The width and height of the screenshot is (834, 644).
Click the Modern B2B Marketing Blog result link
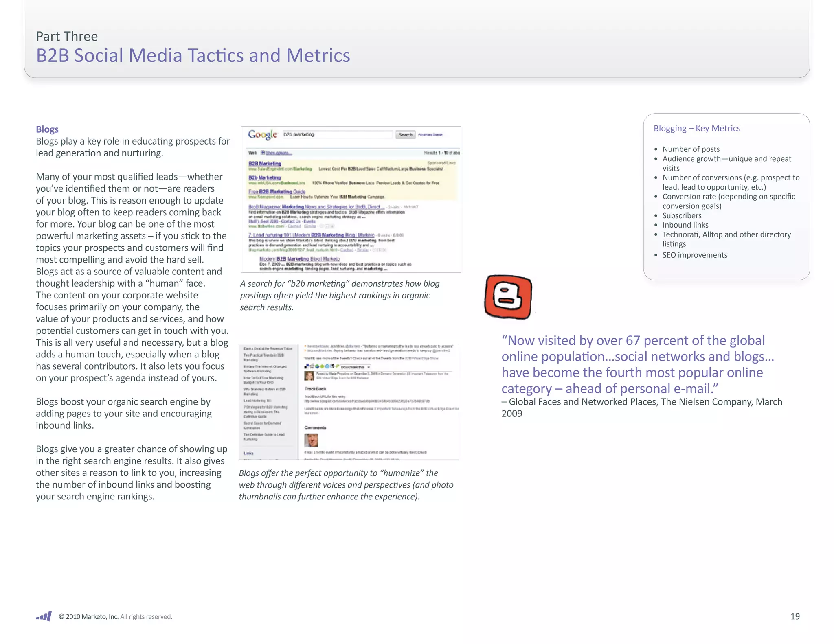(x=299, y=258)
